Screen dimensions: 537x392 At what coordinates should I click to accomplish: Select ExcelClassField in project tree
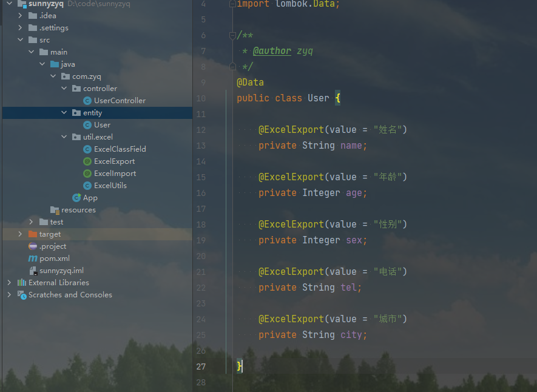pos(120,149)
